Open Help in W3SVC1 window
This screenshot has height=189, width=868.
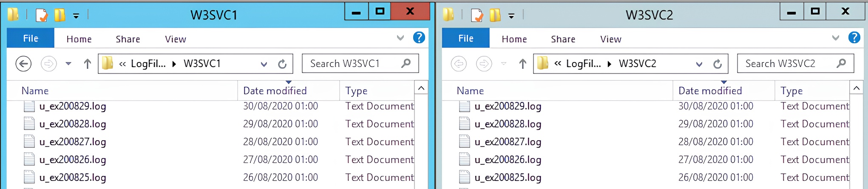[x=419, y=38]
